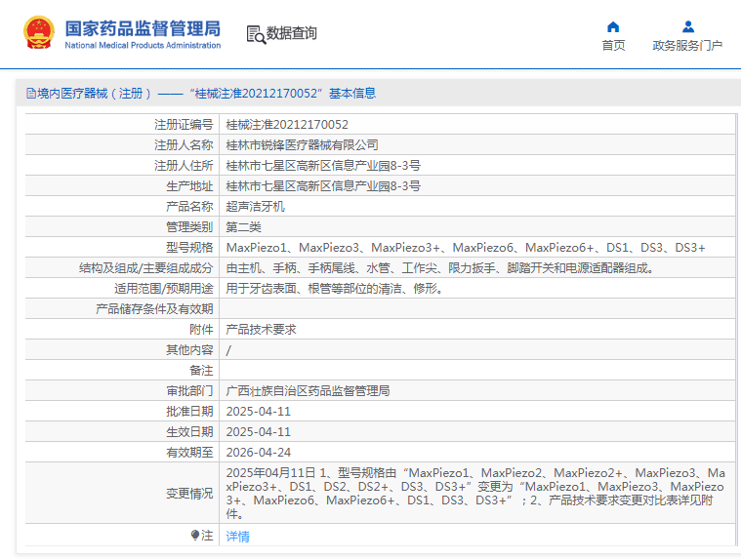This screenshot has height=560, width=741.
Task: Click registration number value 桂械注准20212170052
Action: tap(287, 124)
